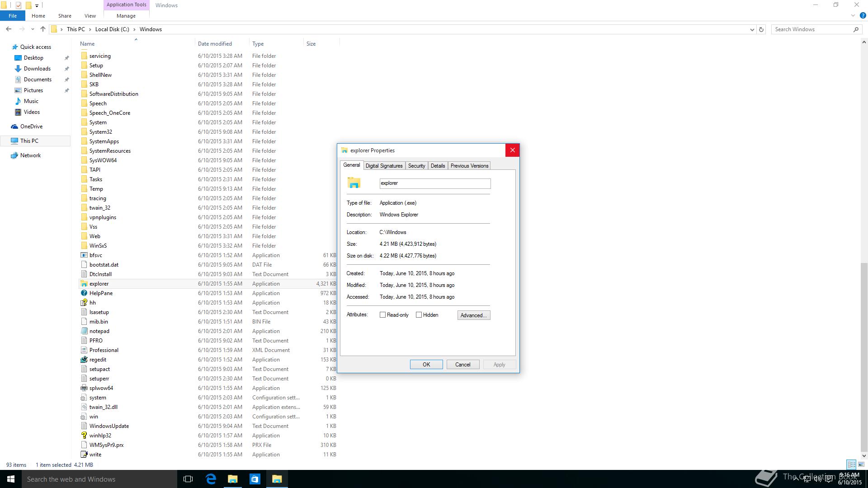The image size is (868, 488).
Task: Switch to Previous Versions tab
Action: pos(469,166)
